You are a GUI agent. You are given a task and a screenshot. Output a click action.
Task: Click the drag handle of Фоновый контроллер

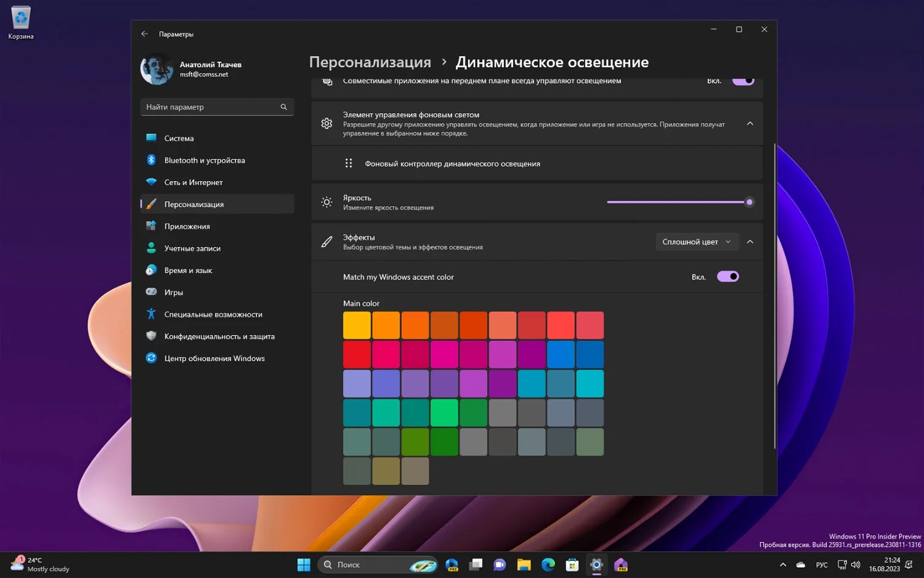pos(349,163)
